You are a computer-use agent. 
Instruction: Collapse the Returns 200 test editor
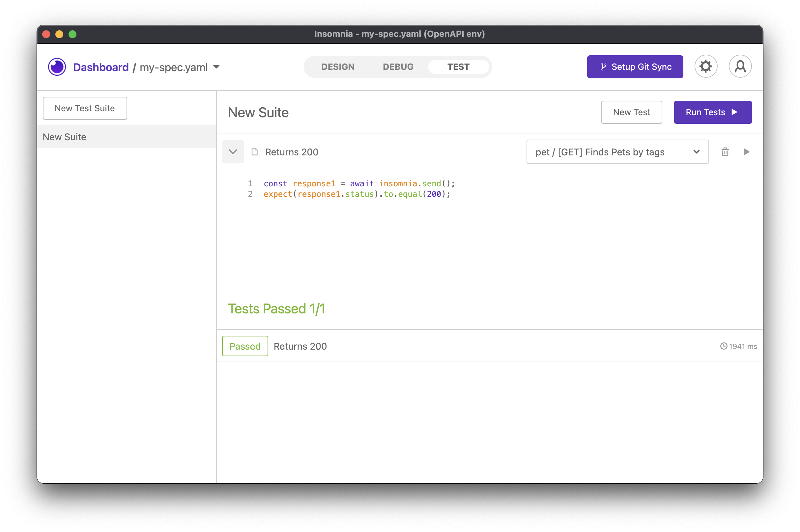233,152
